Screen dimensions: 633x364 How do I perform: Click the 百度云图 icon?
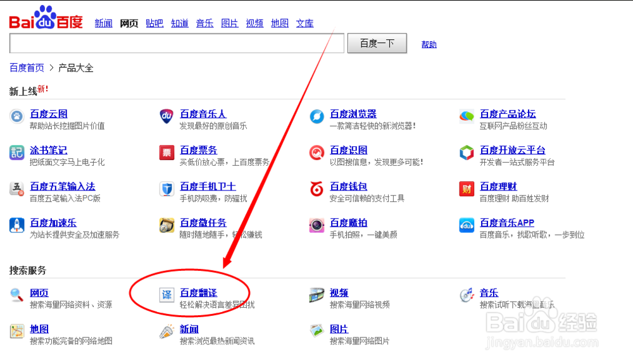(x=16, y=117)
